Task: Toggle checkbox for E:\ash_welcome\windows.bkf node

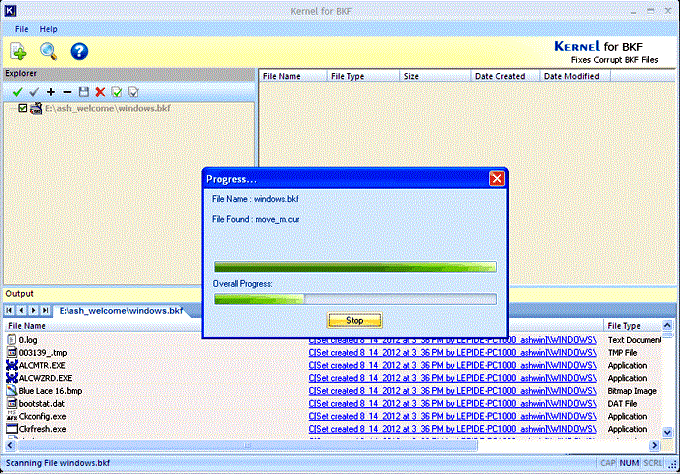Action: pos(23,108)
